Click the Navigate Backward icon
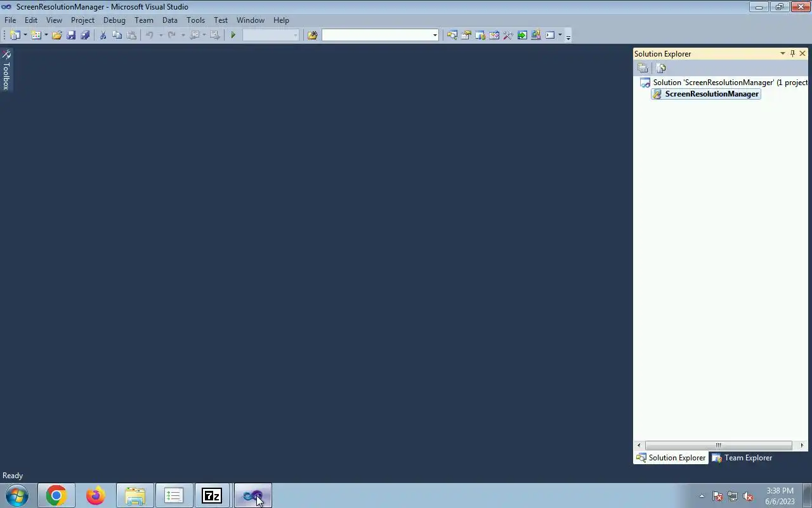Screen dimensions: 812x508 [x=195, y=35]
